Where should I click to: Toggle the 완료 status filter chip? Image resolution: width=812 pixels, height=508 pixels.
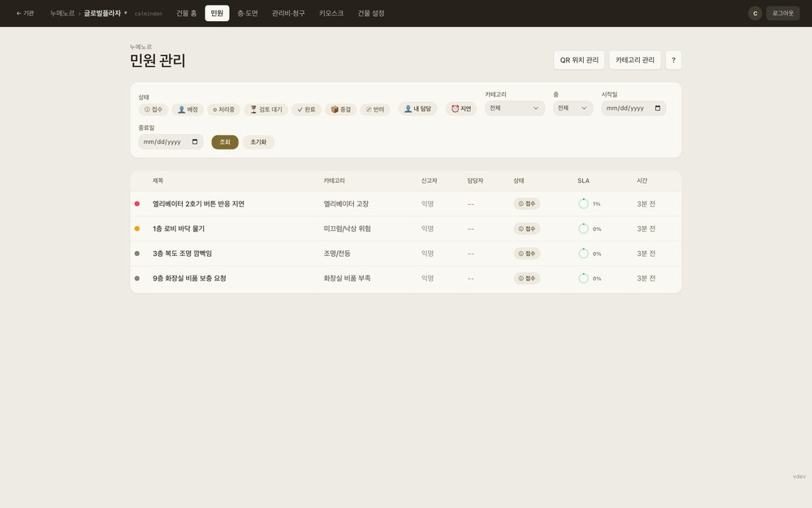point(307,110)
